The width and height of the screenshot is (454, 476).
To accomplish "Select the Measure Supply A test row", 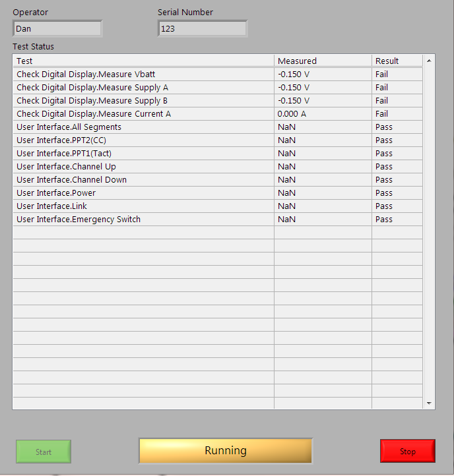I will (x=218, y=88).
